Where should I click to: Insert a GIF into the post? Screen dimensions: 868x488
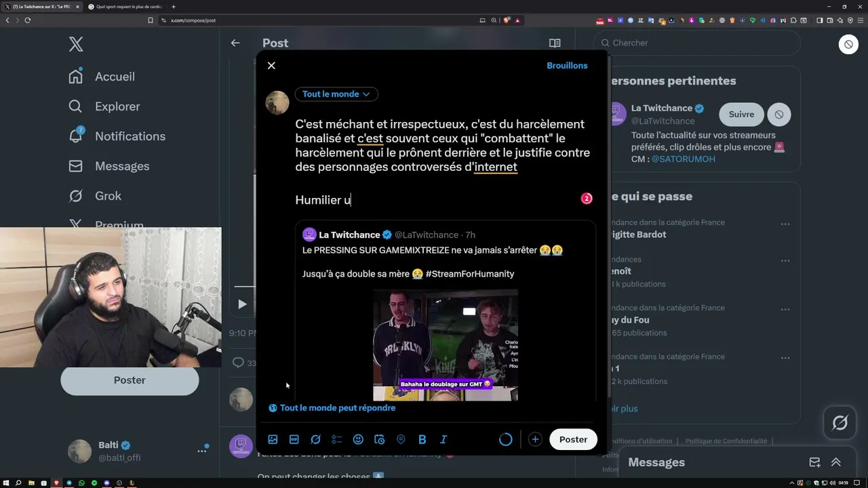294,439
